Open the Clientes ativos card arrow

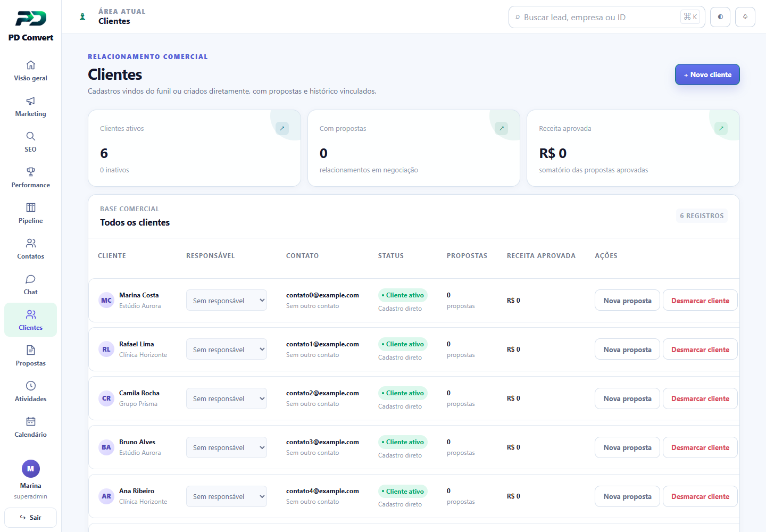click(282, 128)
